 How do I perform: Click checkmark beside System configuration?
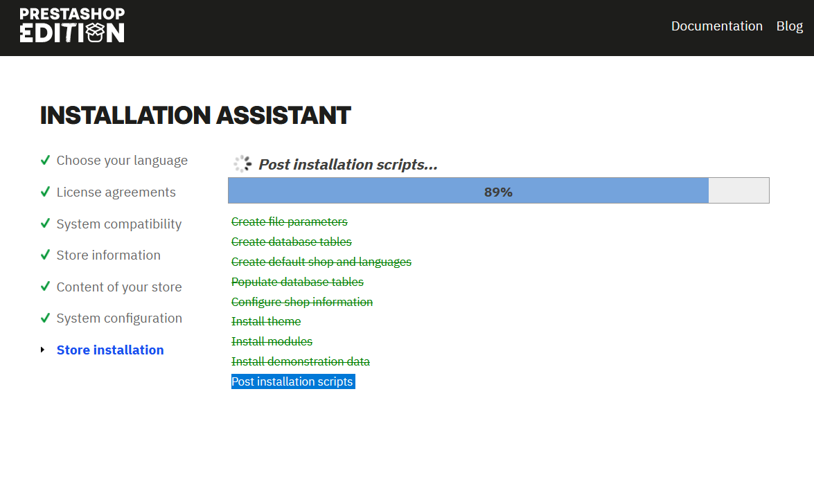pos(45,318)
